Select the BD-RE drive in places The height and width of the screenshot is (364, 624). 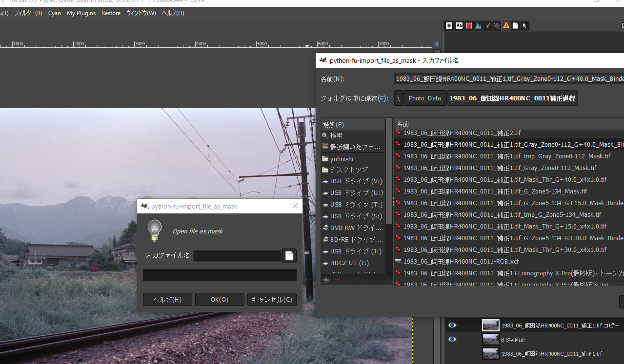(x=353, y=240)
